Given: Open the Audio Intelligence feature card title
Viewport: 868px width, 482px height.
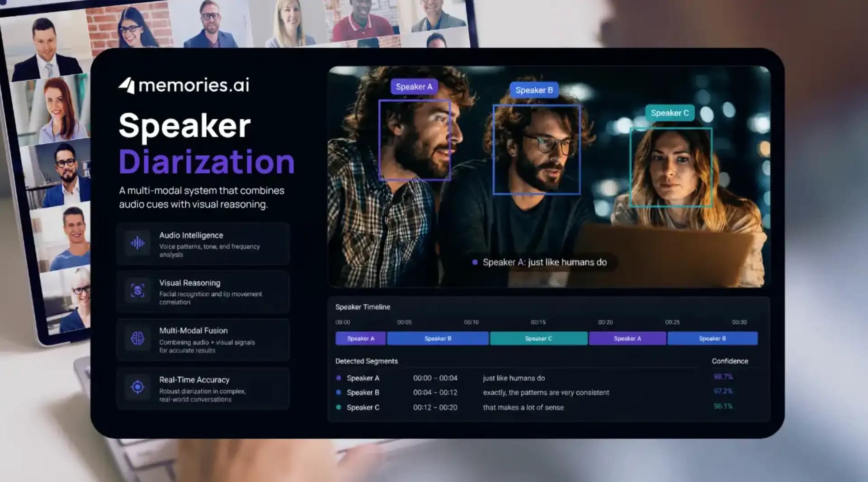Looking at the screenshot, I should (x=191, y=236).
